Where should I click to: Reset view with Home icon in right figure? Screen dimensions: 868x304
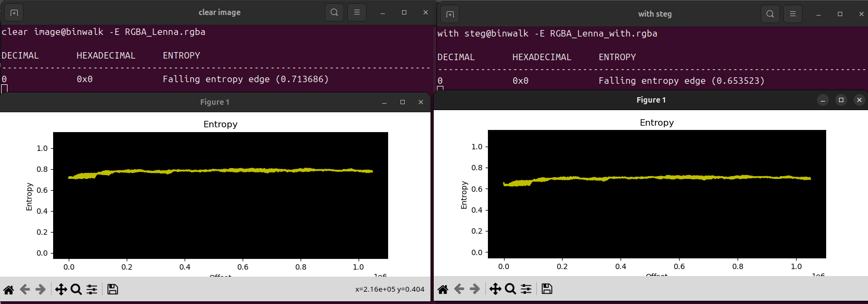[x=443, y=289]
